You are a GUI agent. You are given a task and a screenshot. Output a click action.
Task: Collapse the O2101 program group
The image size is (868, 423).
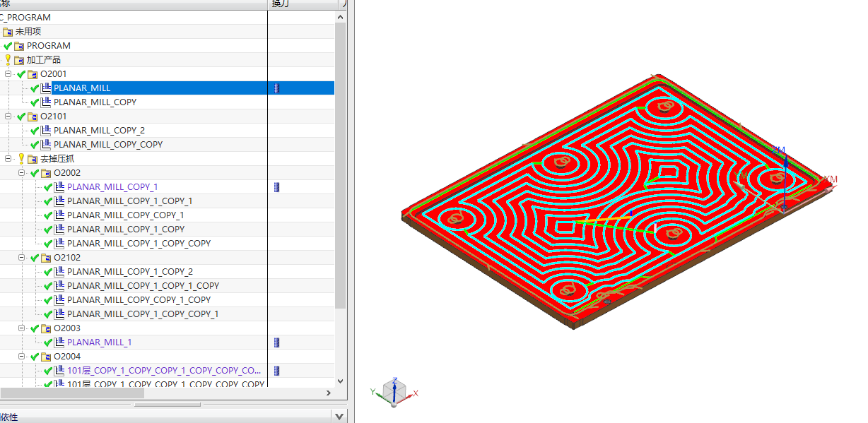coord(8,117)
